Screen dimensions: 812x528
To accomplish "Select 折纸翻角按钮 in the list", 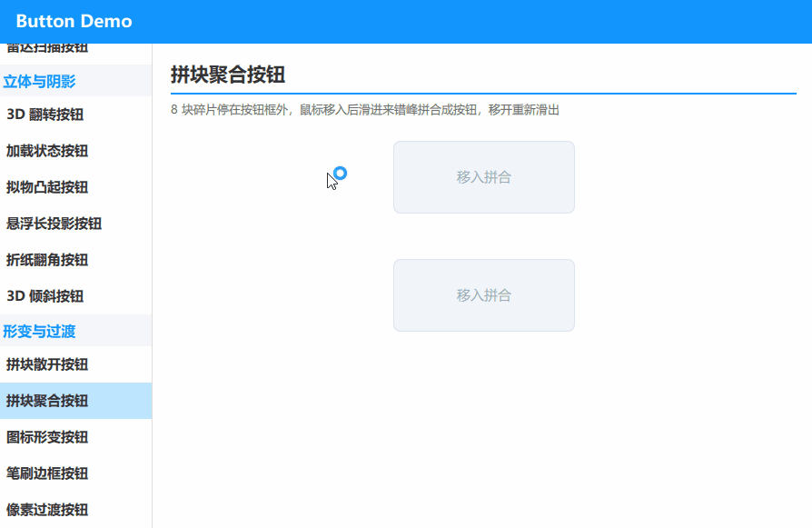I will (75, 260).
